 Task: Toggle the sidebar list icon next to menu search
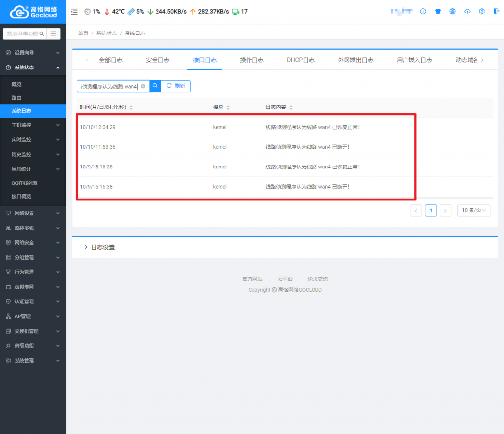53,33
